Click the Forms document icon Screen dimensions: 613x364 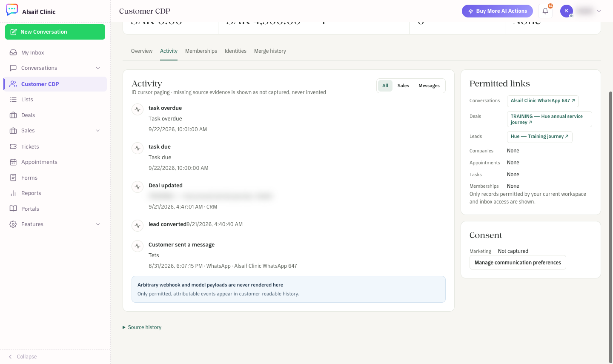click(13, 178)
